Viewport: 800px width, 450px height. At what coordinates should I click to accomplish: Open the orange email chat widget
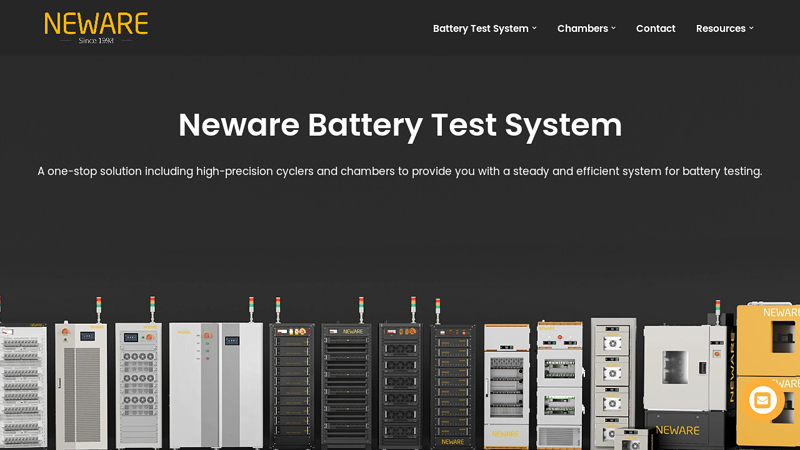[x=763, y=401]
